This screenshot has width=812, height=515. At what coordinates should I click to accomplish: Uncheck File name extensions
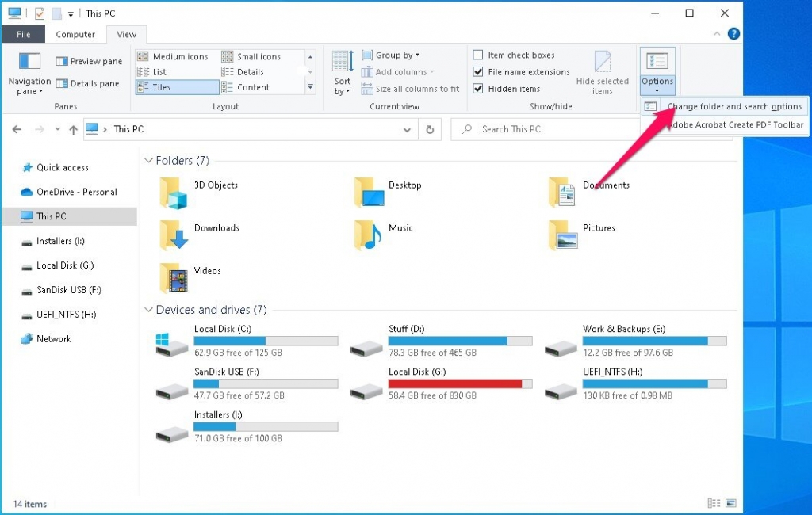[479, 71]
